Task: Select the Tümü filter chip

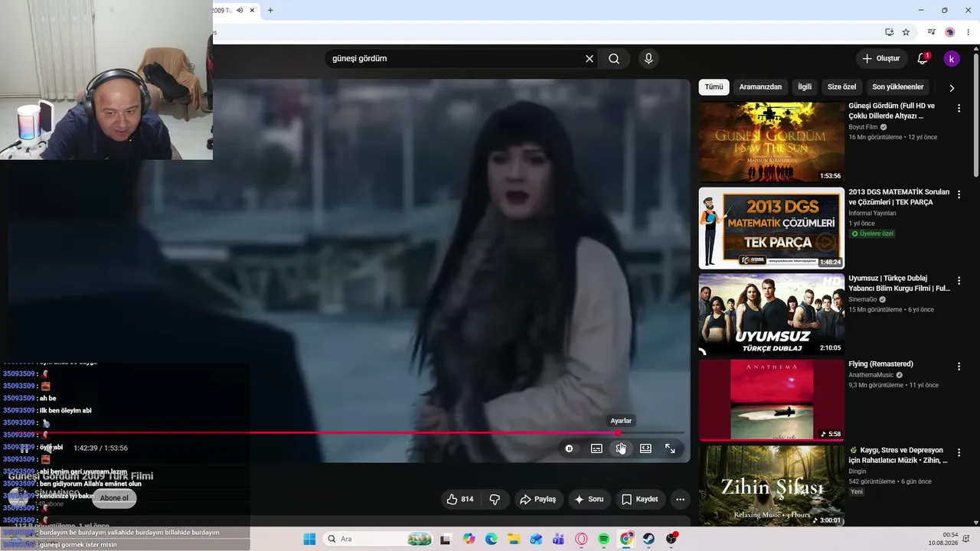Action: pos(714,87)
